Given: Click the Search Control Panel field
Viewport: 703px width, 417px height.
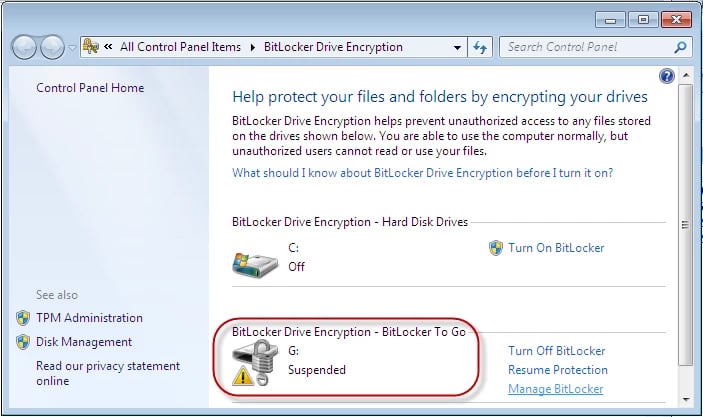Looking at the screenshot, I should pos(586,47).
